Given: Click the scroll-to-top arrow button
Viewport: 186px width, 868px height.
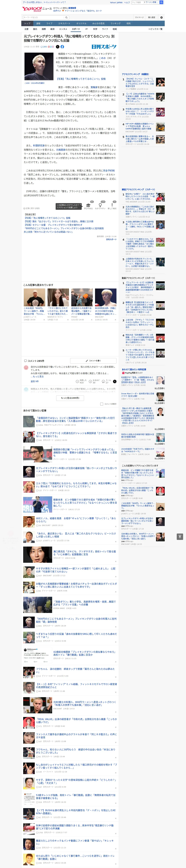Looking at the screenshot, I should 180,536.
